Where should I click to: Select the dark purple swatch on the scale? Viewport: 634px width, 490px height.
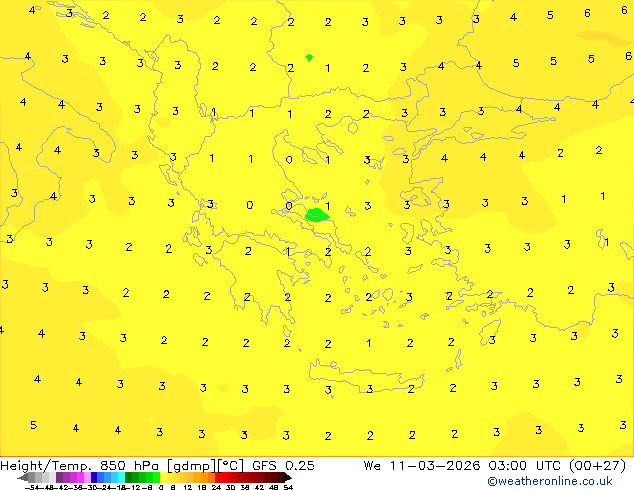(59, 477)
